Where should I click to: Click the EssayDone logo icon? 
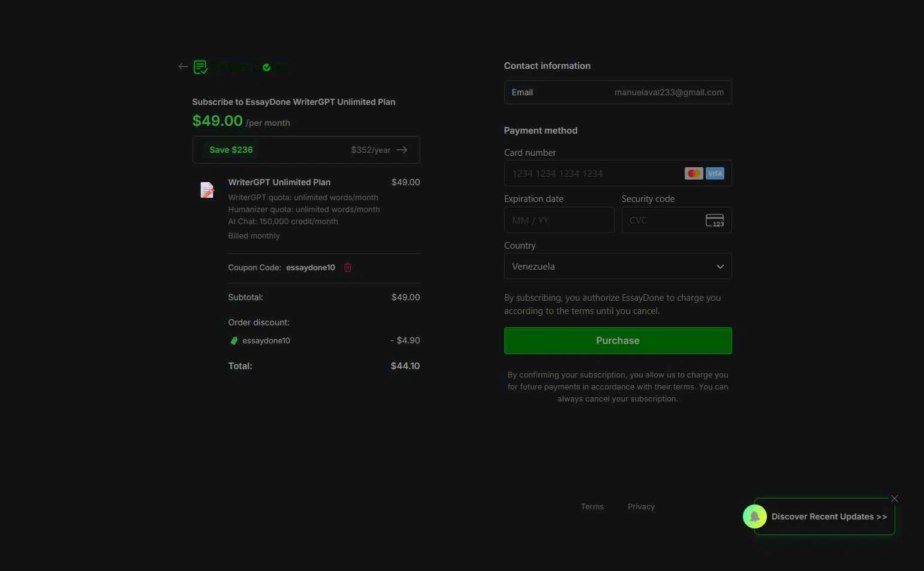(x=200, y=67)
